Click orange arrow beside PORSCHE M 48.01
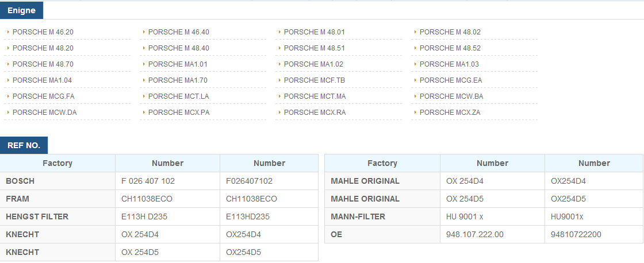Image resolution: width=644 pixels, height=263 pixels. tap(279, 32)
